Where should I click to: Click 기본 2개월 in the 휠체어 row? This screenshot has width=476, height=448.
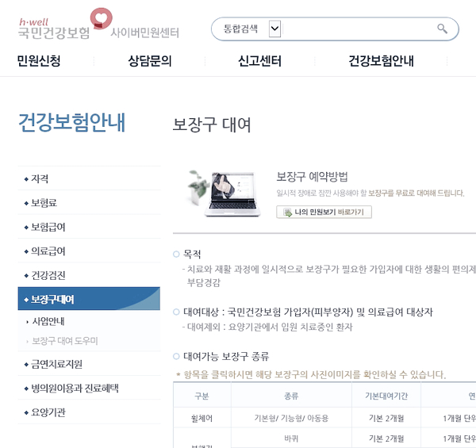pos(386,419)
